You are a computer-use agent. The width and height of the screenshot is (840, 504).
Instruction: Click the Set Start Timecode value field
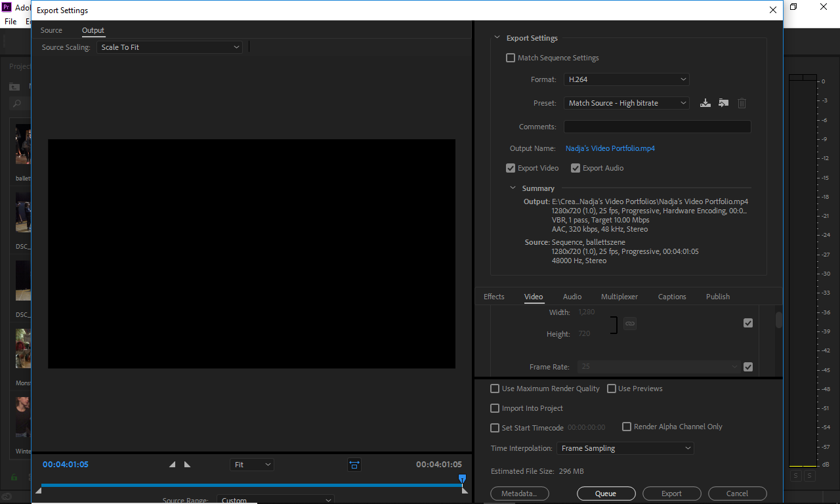586,428
